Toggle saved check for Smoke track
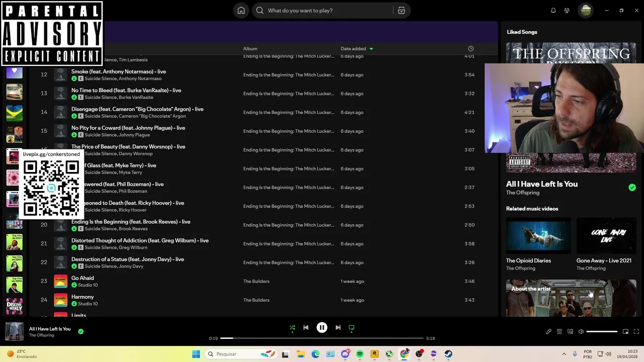This screenshot has height=362, width=644. click(x=74, y=79)
